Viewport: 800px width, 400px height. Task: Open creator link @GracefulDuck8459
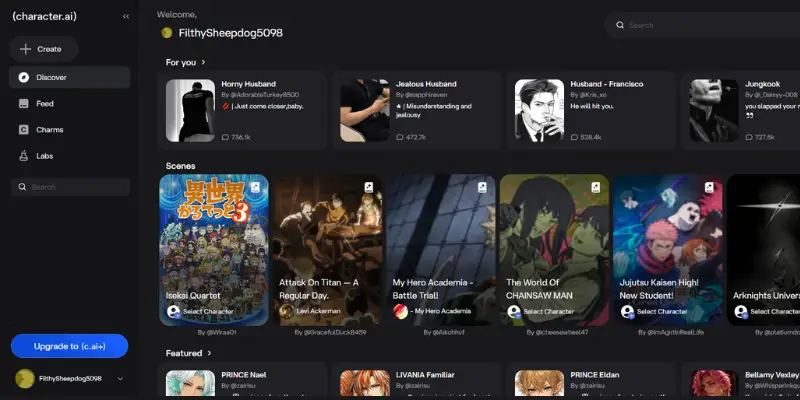tap(330, 332)
